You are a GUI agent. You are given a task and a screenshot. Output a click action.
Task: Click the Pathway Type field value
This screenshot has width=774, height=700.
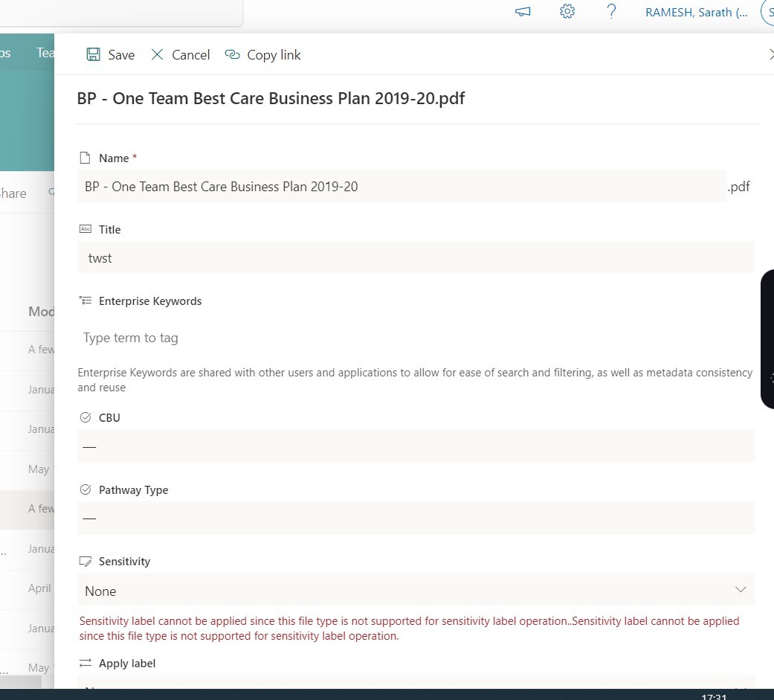(416, 518)
